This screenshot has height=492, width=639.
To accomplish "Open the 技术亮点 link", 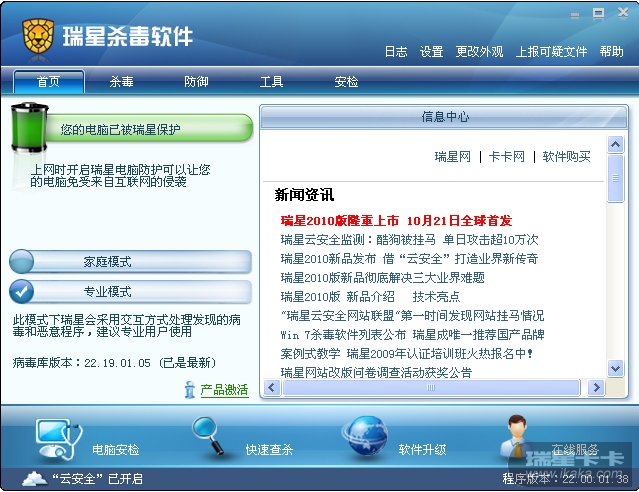I will (x=436, y=296).
